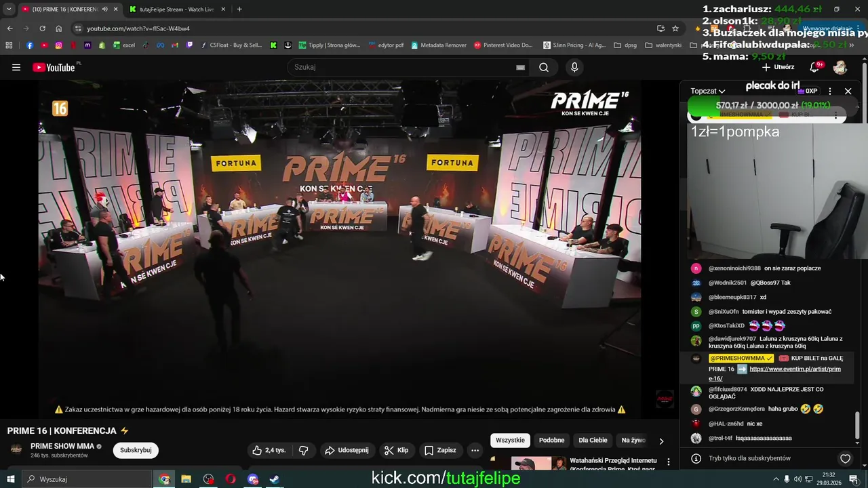Screen dimensions: 868x488
Task: Open the YouTube guide hamburger menu
Action: pyautogui.click(x=16, y=67)
